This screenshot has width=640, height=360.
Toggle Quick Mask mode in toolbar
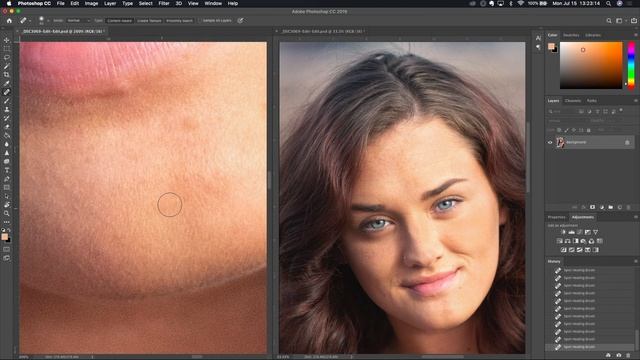(x=7, y=249)
